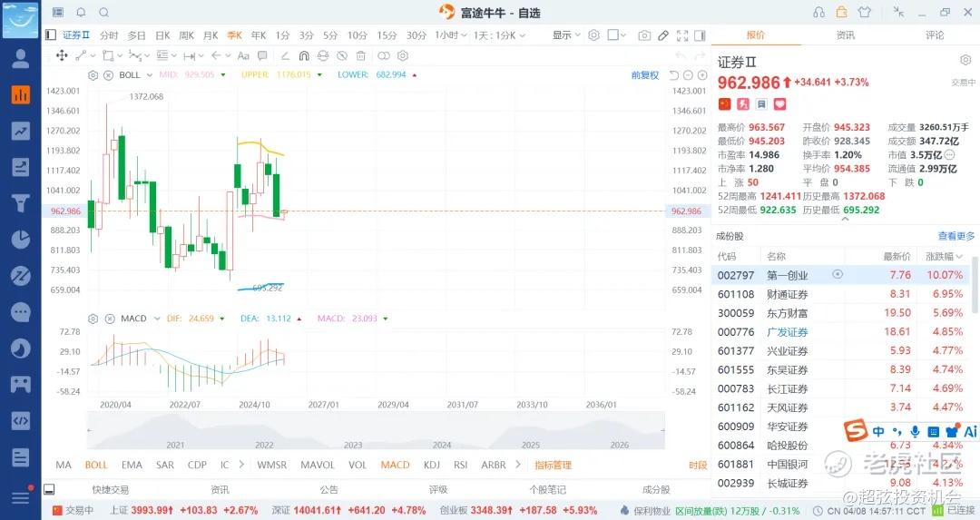The height and width of the screenshot is (520, 980).
Task: Toggle the left panel layout icon
Action: click(x=51, y=35)
